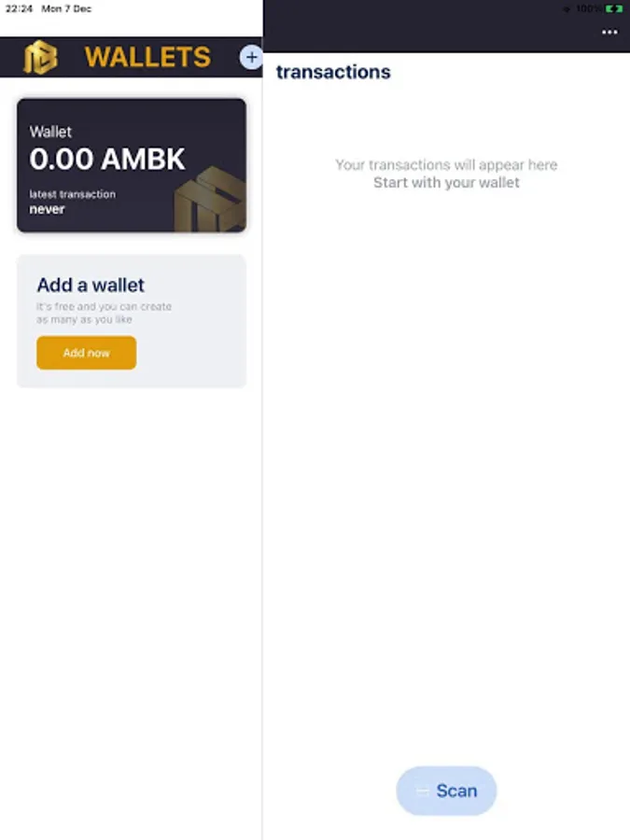Tap the Scan button at bottom
Image resolution: width=630 pixels, height=840 pixels.
(x=446, y=791)
